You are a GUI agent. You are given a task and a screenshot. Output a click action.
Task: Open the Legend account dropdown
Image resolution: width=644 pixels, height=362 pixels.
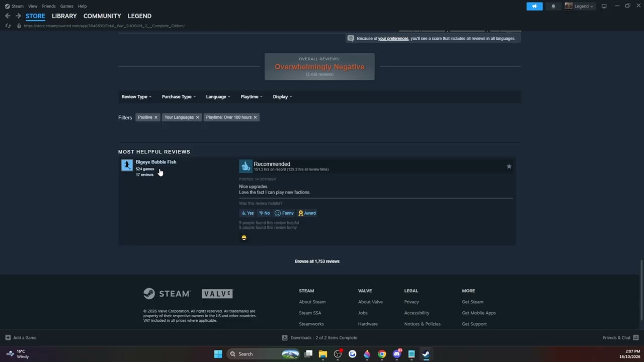(x=579, y=6)
